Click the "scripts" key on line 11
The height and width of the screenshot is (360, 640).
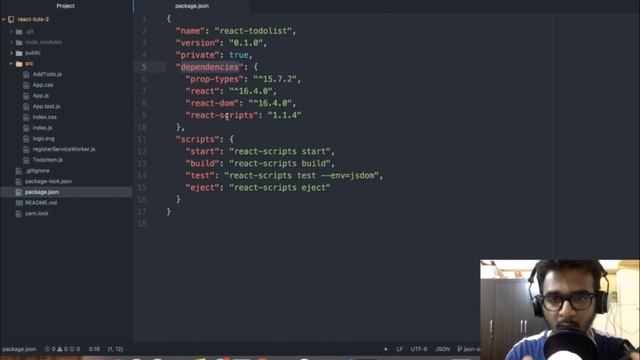198,139
